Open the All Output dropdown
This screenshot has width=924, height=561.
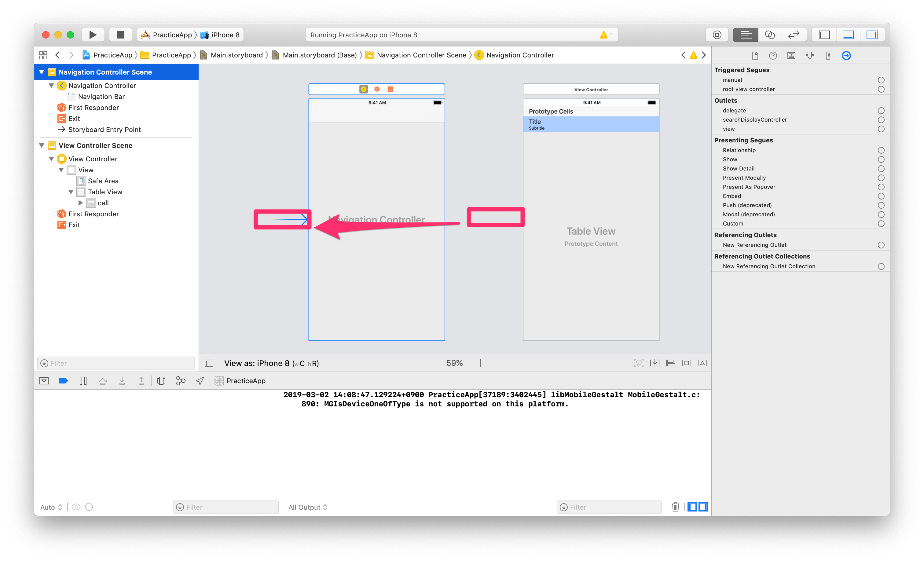(307, 507)
